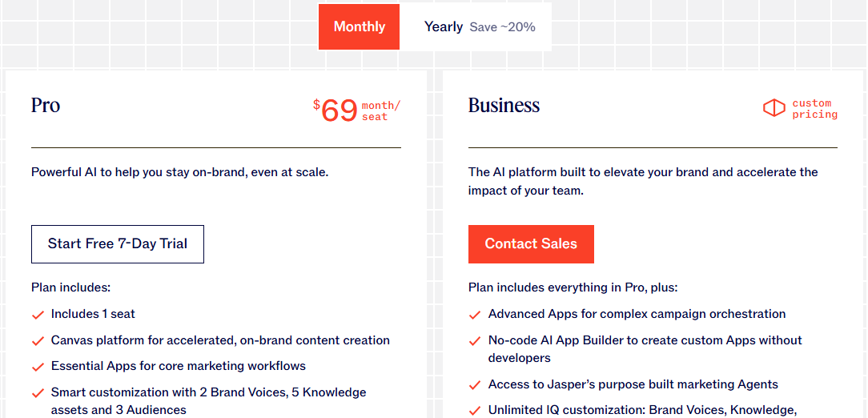Screen dimensions: 868x418
Task: Click the Pro plan heading
Action: (46, 106)
